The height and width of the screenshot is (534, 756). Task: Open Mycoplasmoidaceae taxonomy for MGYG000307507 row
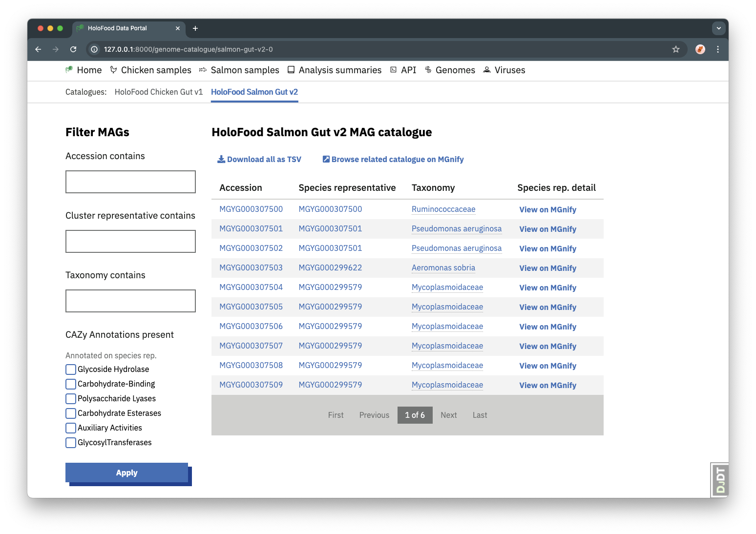447,346
